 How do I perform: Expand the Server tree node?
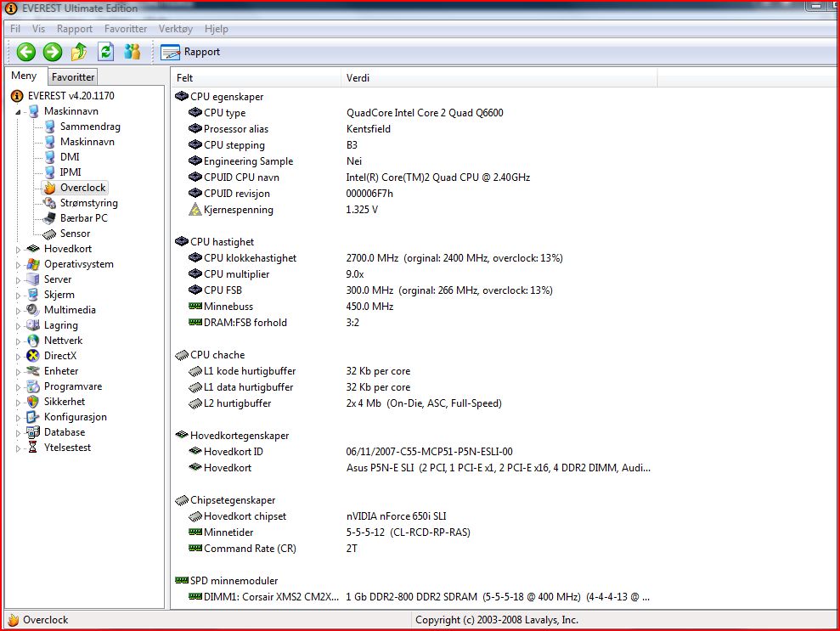pyautogui.click(x=18, y=280)
